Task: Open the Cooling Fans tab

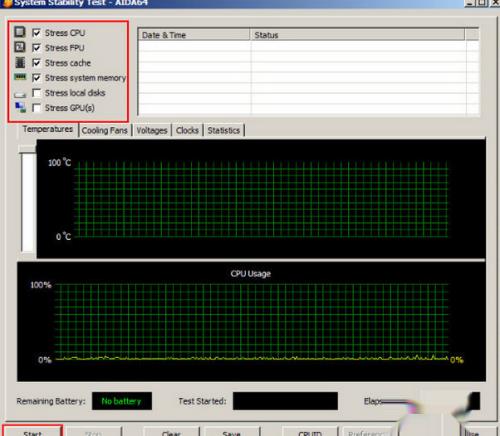Action: [105, 130]
